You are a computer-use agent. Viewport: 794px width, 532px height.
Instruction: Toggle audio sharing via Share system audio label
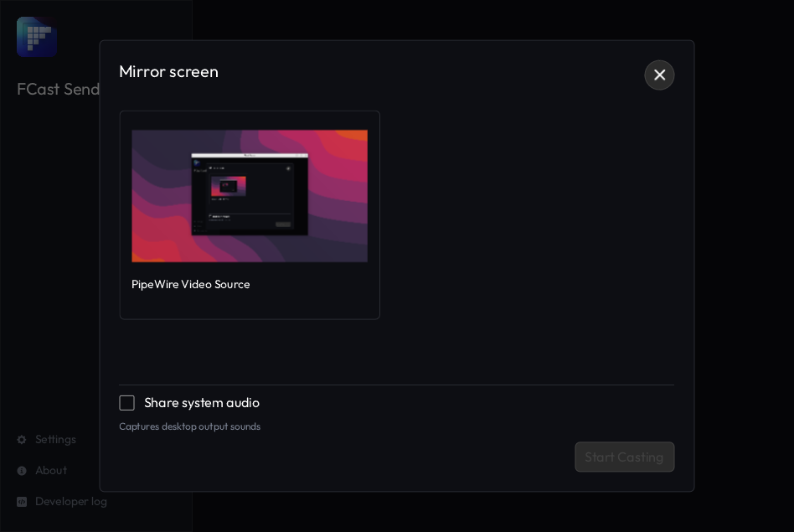202,403
